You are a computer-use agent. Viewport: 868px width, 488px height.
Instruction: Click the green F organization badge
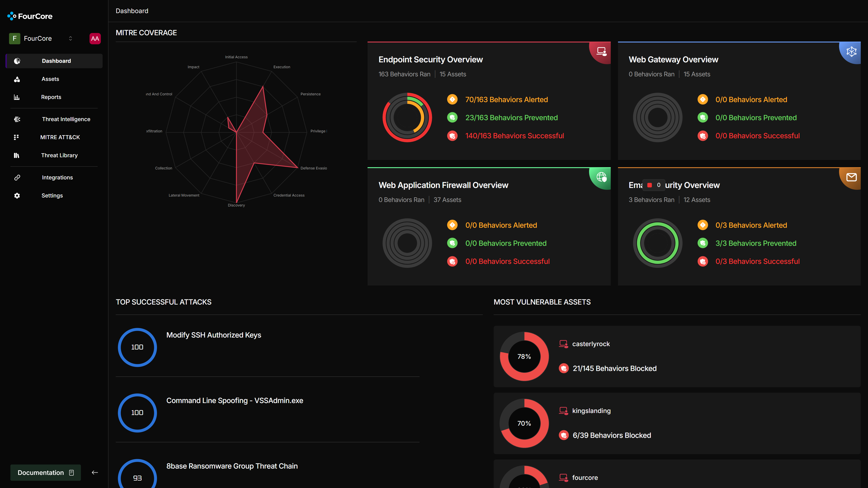coord(14,38)
